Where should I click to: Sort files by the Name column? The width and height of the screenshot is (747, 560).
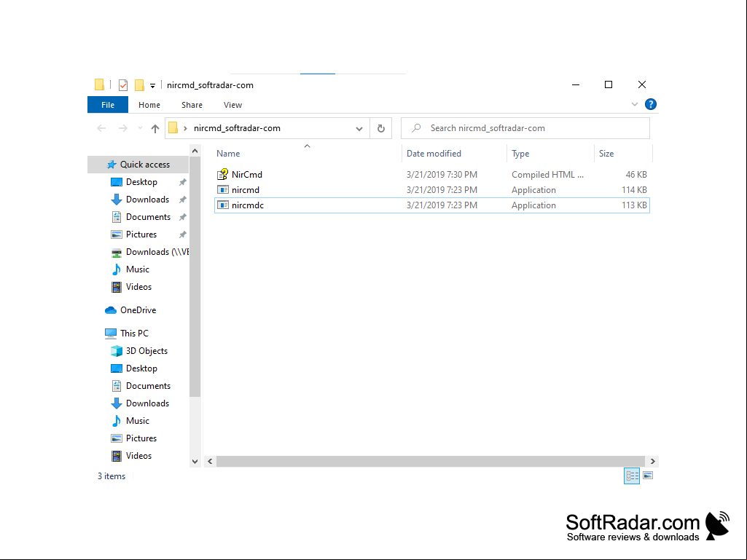(228, 154)
